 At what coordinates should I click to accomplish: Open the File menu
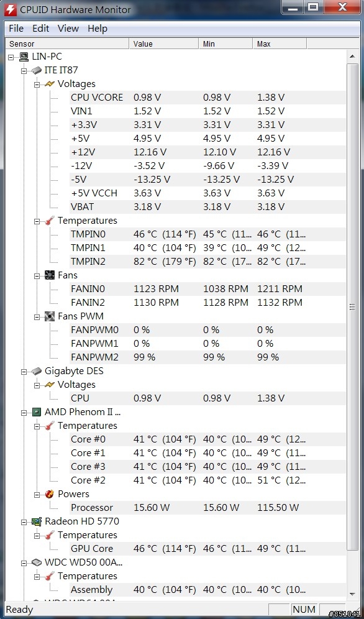(16, 29)
